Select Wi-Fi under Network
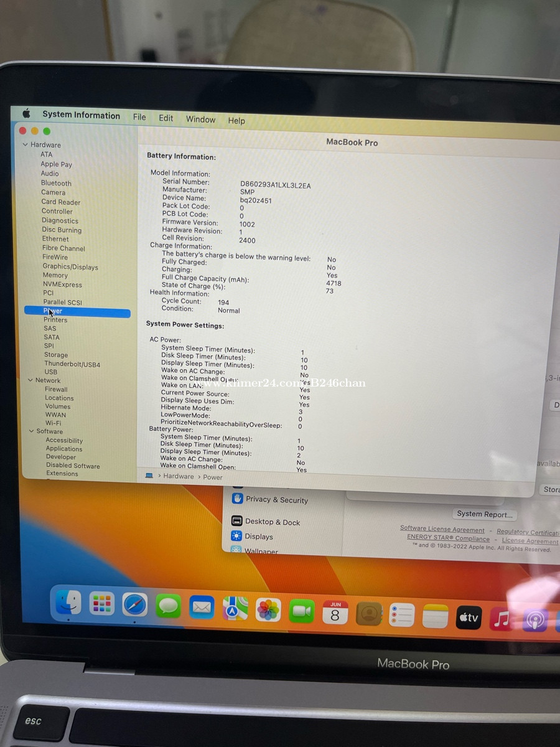The width and height of the screenshot is (560, 747). (x=54, y=423)
